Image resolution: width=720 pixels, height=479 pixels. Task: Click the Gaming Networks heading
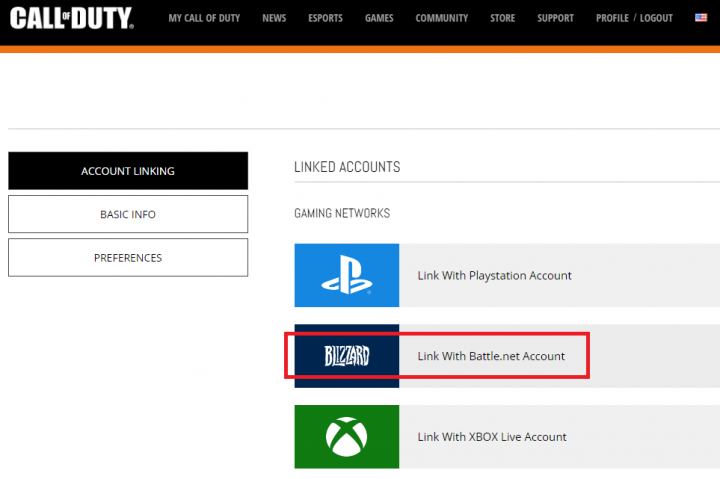(x=342, y=213)
